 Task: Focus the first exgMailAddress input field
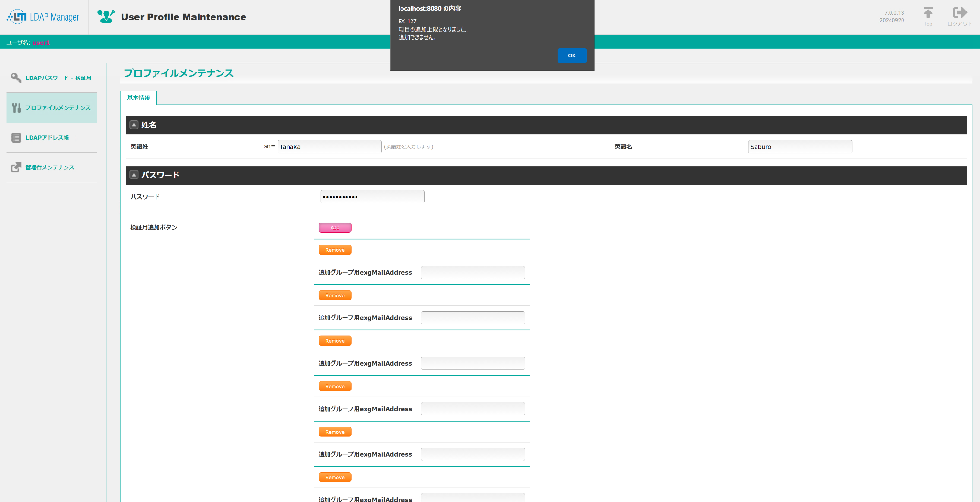(473, 272)
